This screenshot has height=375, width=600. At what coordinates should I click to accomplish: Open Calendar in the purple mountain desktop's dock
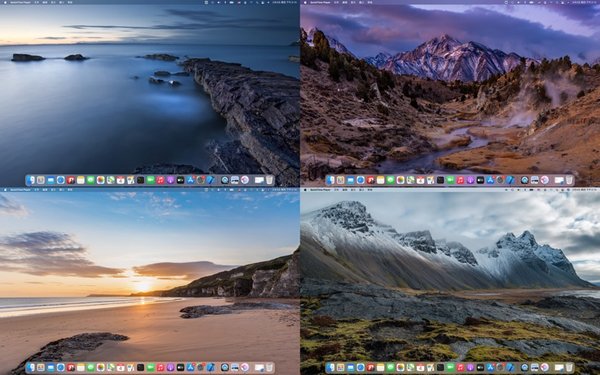coord(420,180)
